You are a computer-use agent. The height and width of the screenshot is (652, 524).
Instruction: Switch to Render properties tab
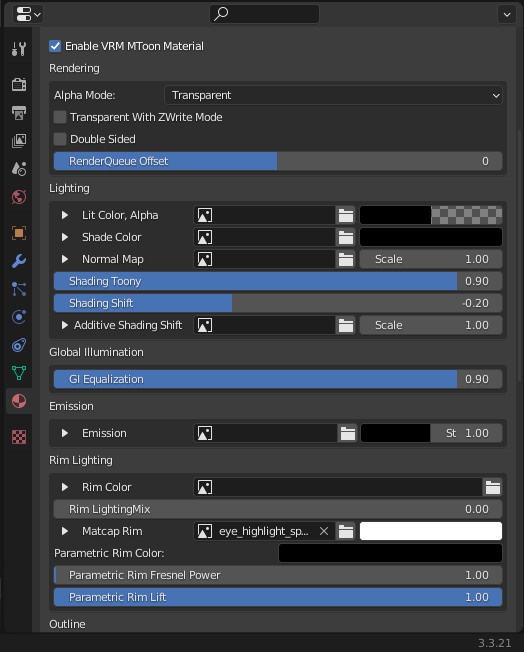tap(19, 84)
